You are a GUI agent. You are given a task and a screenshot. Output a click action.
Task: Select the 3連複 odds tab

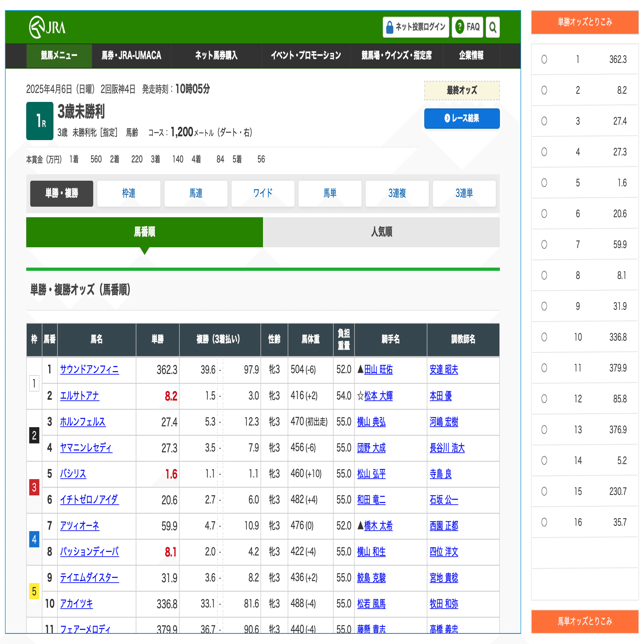pyautogui.click(x=397, y=193)
